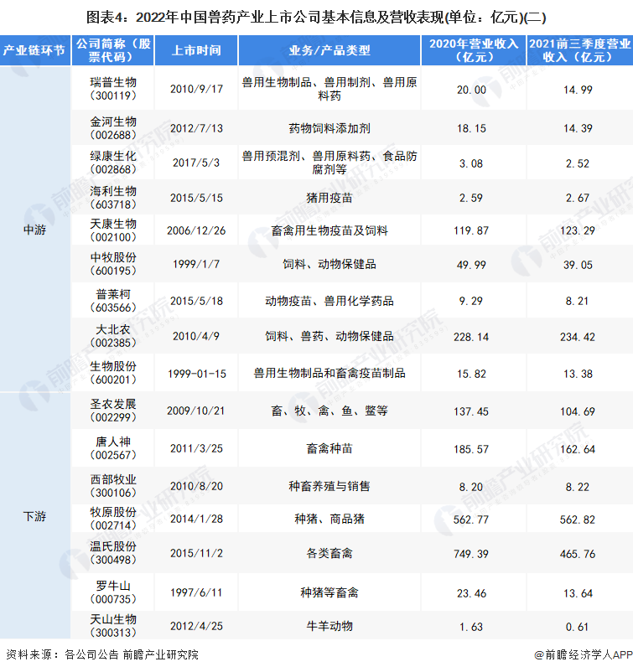Click the 2020 revenue value 20.00
The height and width of the screenshot is (672, 633).
click(x=471, y=90)
